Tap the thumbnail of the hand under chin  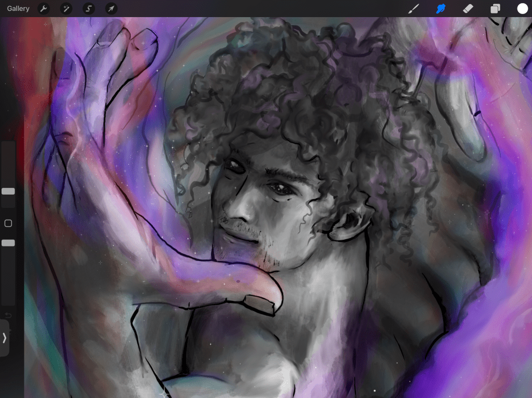(x=259, y=304)
